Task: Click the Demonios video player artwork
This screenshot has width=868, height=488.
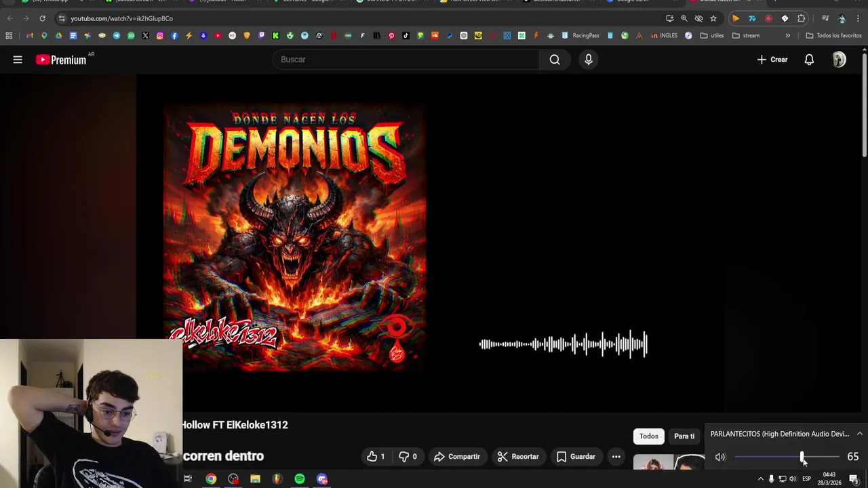Action: click(x=295, y=237)
